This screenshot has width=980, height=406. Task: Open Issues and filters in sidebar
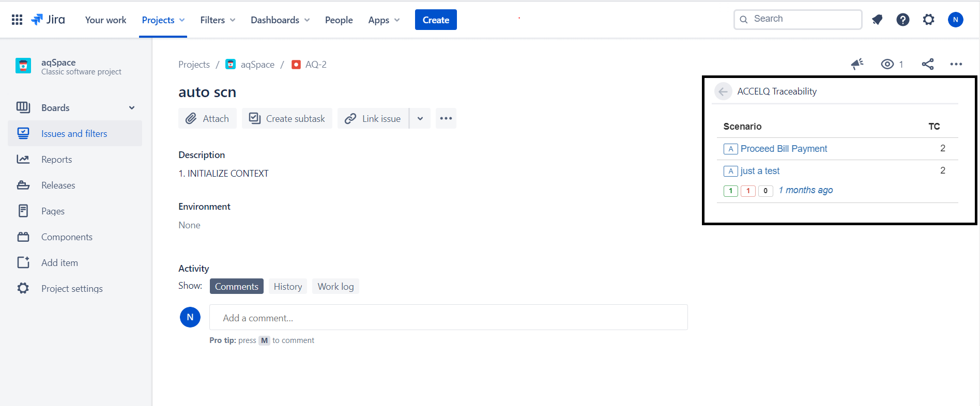(x=75, y=133)
